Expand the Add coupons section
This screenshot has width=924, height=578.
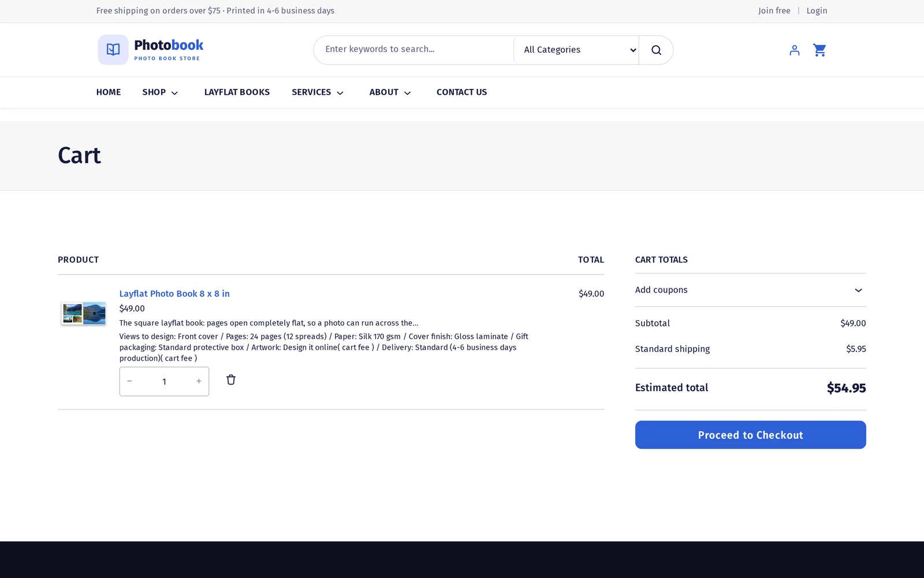point(750,290)
